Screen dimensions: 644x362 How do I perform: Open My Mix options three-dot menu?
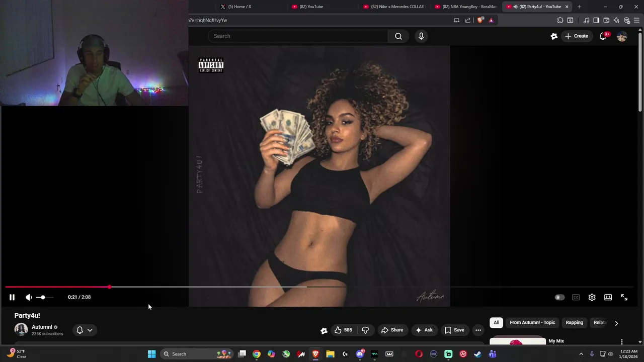tap(622, 342)
